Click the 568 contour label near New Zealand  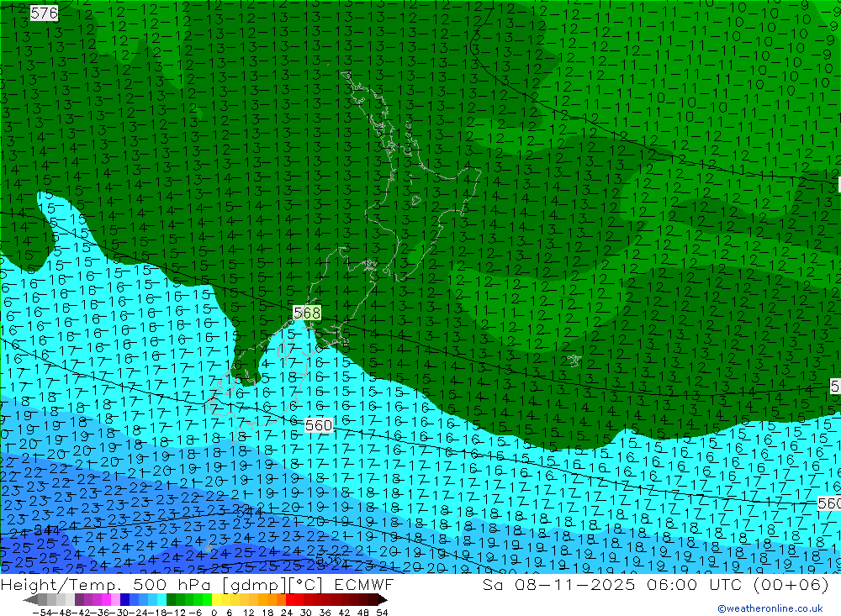tap(307, 313)
